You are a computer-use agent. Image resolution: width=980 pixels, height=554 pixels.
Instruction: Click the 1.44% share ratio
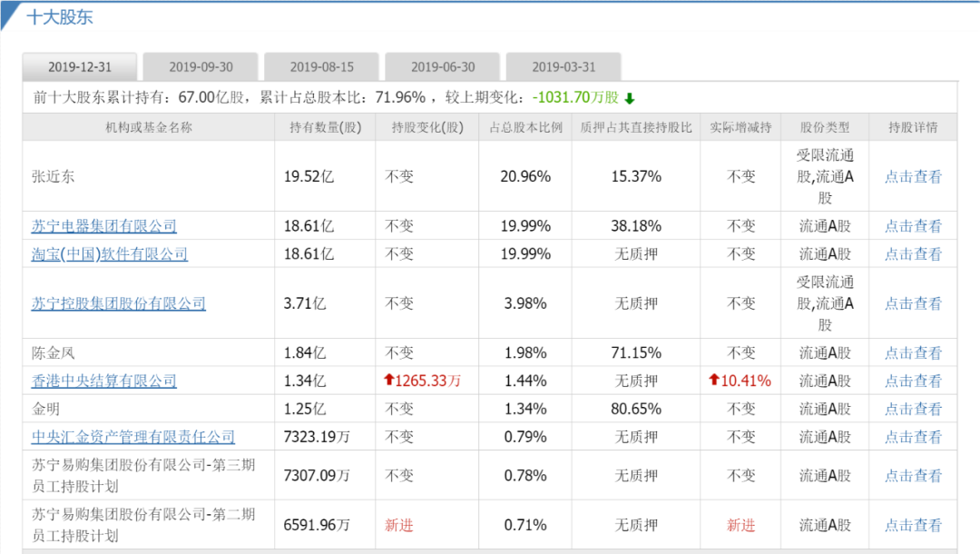(525, 381)
